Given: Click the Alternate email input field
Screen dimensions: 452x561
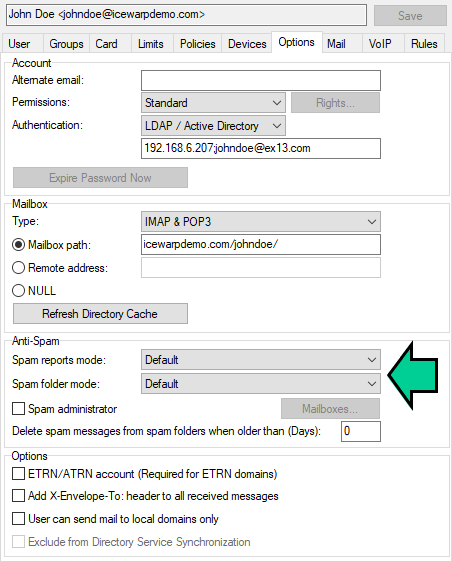Looking at the screenshot, I should (261, 81).
